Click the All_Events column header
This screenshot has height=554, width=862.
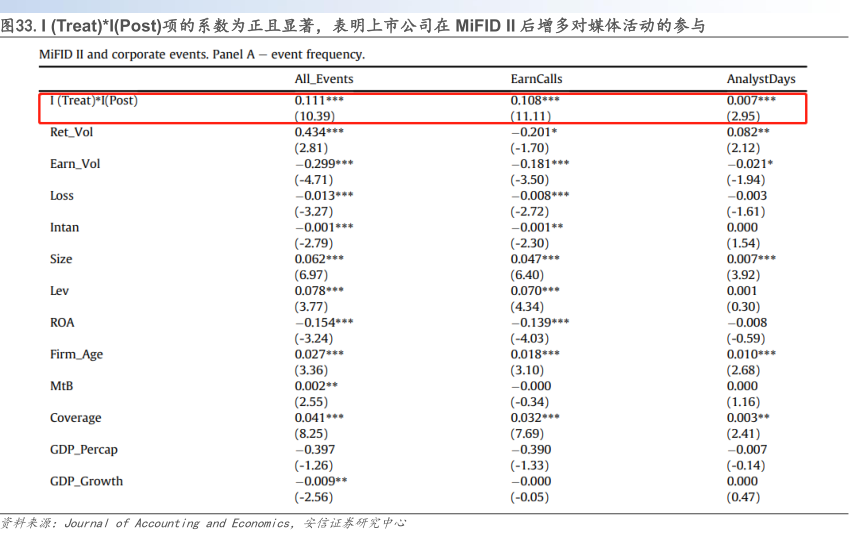[x=324, y=79]
